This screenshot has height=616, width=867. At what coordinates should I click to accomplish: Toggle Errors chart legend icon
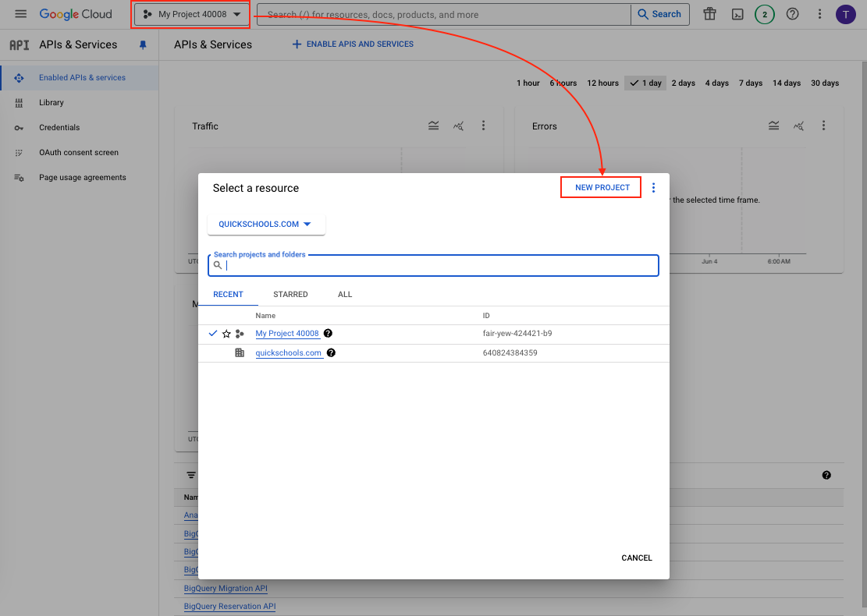click(773, 126)
